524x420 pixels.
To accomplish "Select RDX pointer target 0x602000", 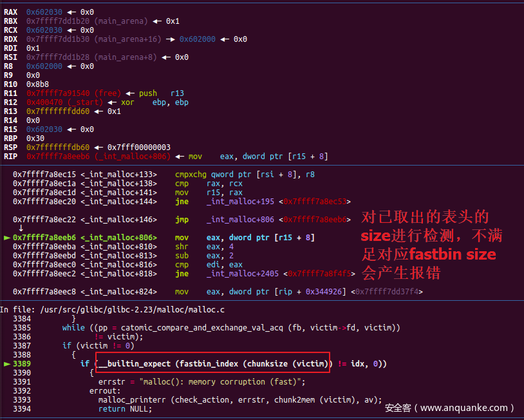I will [197, 39].
